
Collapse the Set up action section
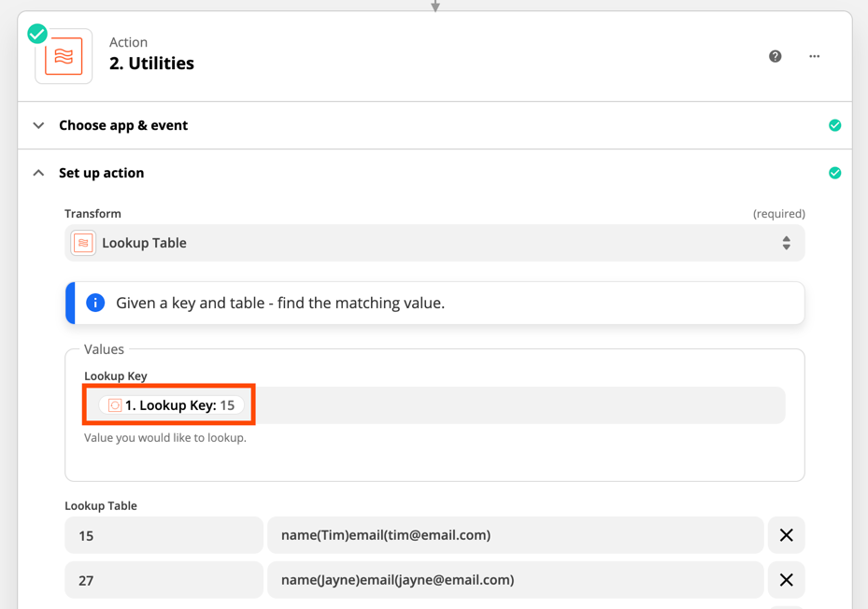(434, 173)
